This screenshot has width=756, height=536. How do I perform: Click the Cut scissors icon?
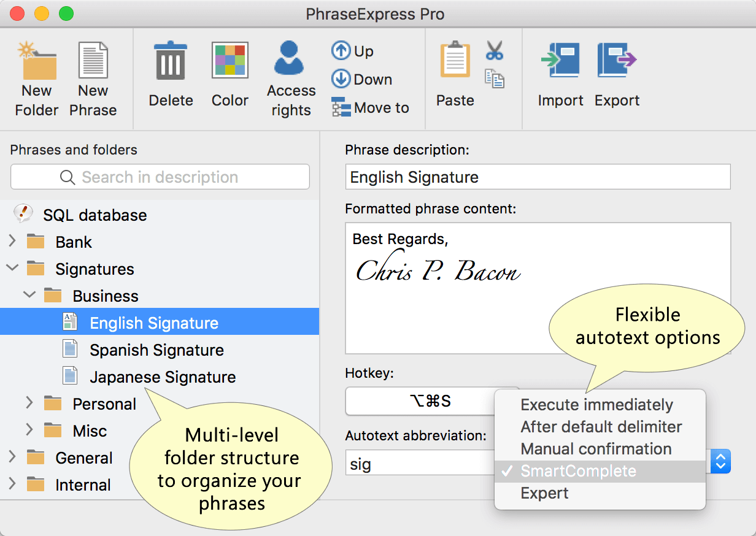click(x=495, y=50)
